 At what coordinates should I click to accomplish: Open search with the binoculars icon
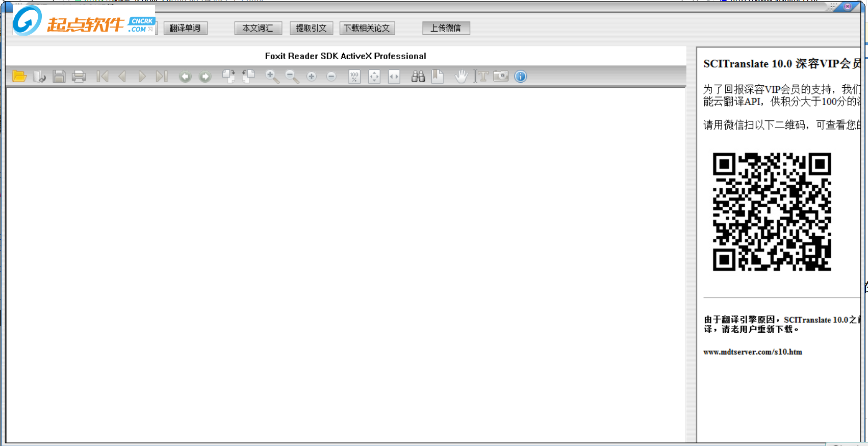coord(418,77)
